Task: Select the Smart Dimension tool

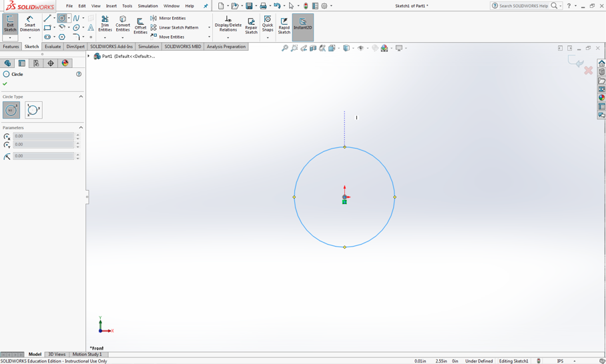Action: [x=30, y=24]
